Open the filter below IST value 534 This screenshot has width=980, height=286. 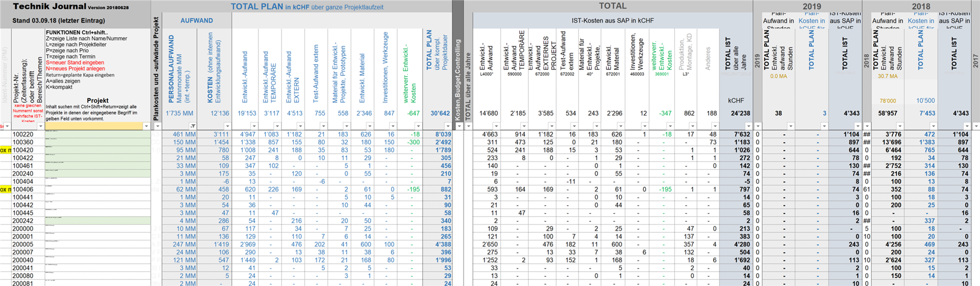574,126
